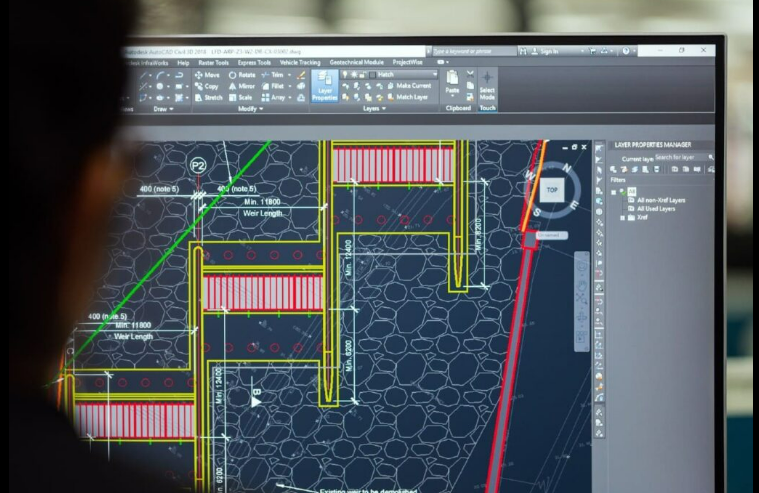Select the All filter in tree
This screenshot has height=493, width=759.
coord(631,192)
